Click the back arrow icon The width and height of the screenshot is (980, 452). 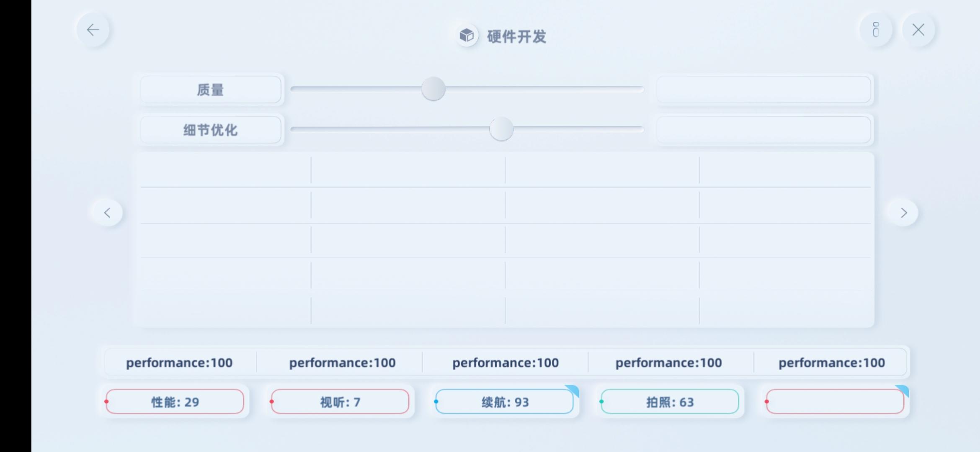click(93, 30)
